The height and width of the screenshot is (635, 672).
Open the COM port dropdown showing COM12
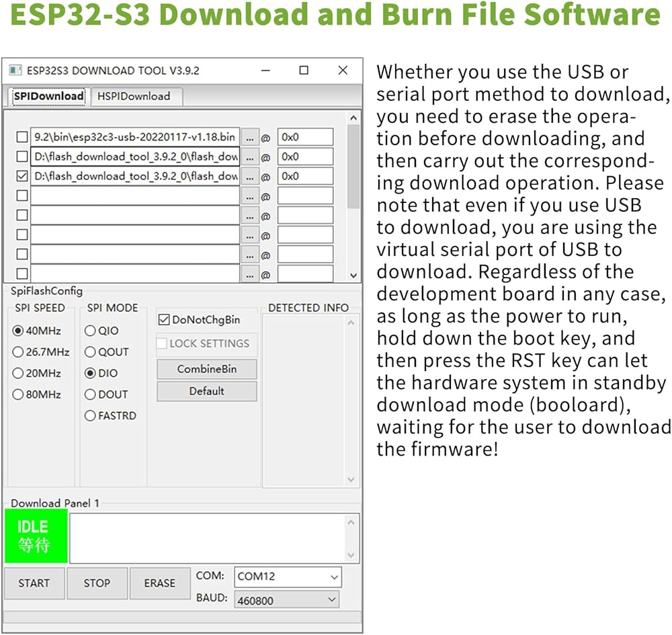(288, 577)
